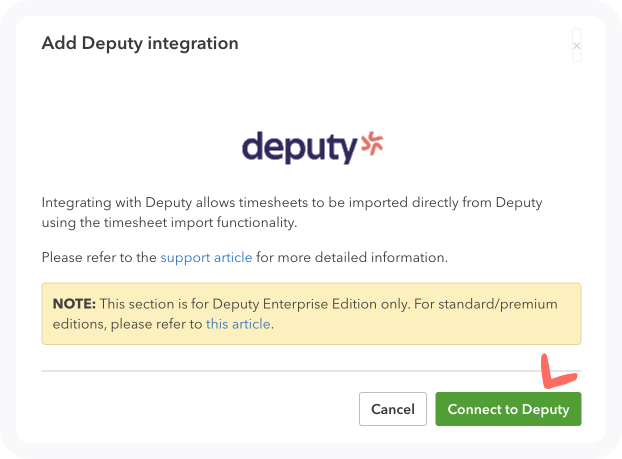
Task: Open the support article link
Action: pyautogui.click(x=206, y=257)
